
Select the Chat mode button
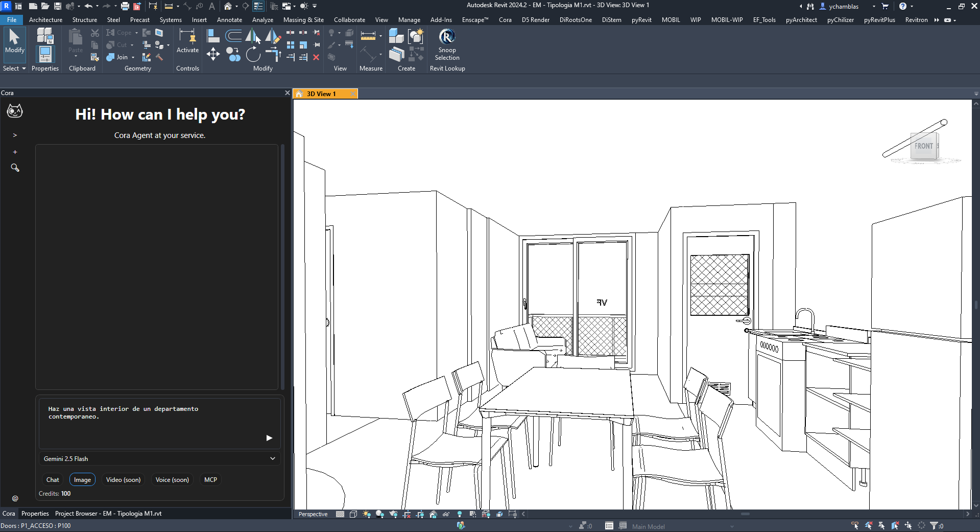pyautogui.click(x=53, y=479)
